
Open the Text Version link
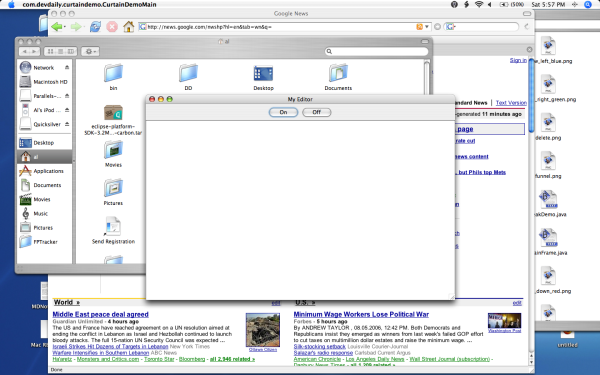click(511, 103)
